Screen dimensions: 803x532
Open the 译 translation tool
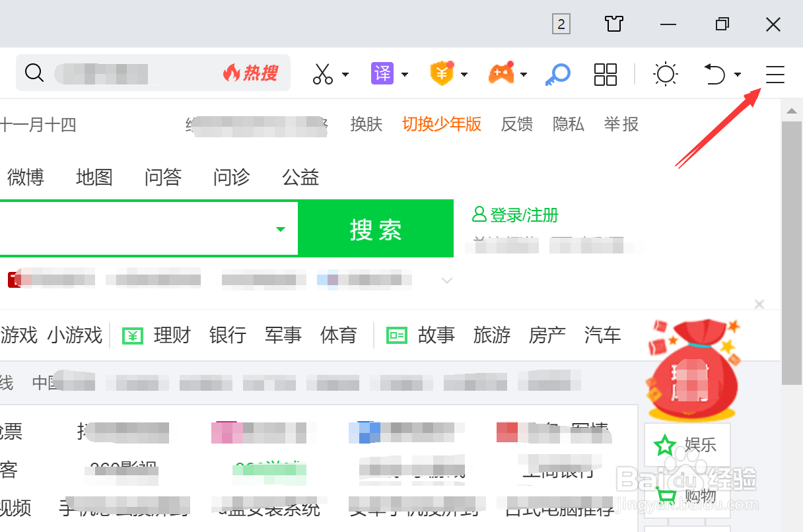(384, 74)
